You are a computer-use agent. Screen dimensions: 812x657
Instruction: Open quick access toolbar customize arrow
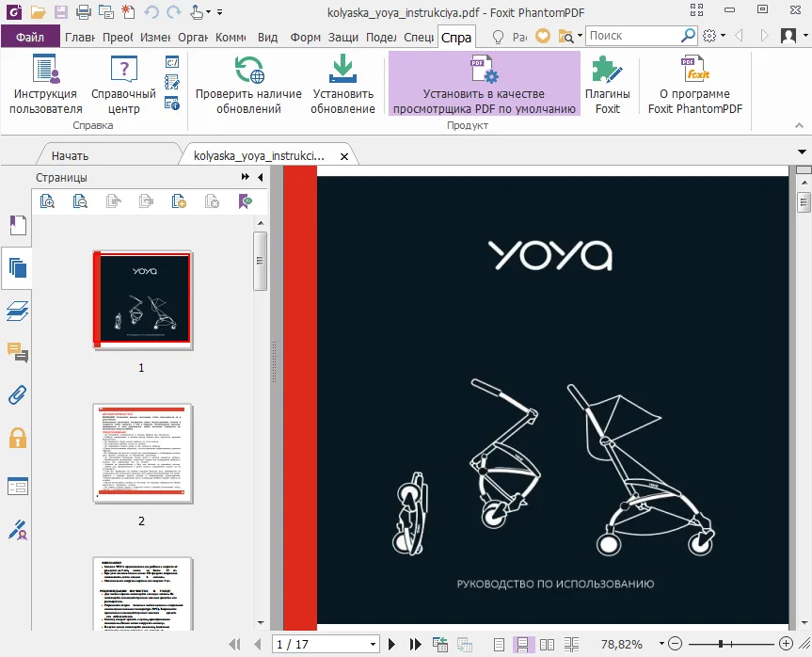[219, 12]
